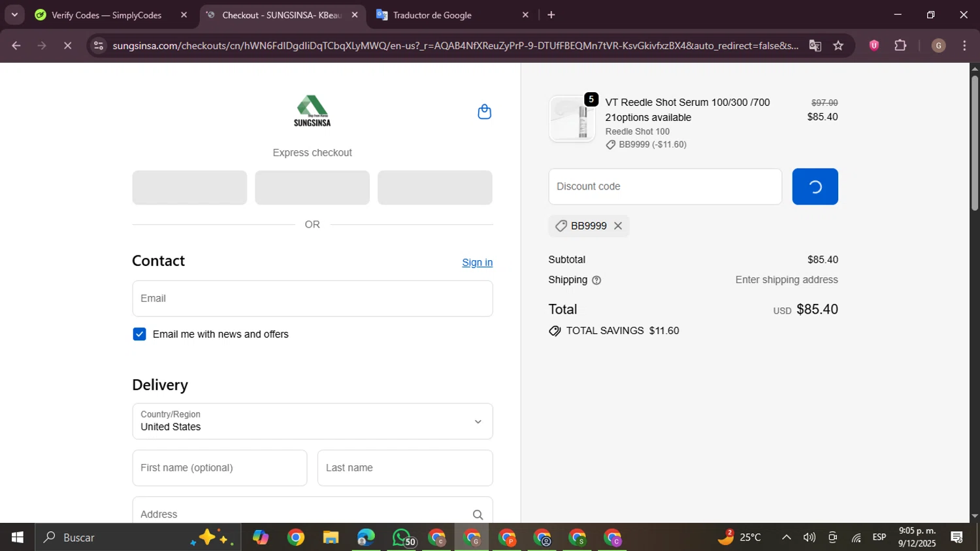Click the scrollbar down arrow
The image size is (980, 551).
coord(975,516)
